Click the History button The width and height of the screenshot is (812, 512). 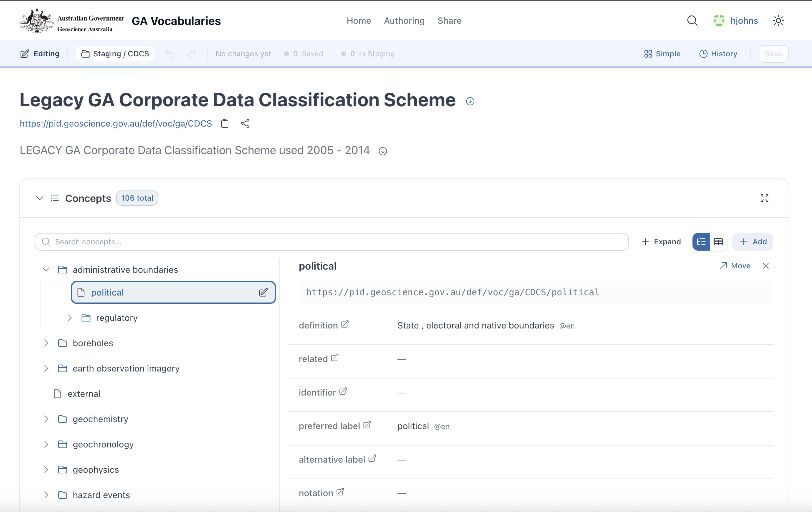point(718,54)
